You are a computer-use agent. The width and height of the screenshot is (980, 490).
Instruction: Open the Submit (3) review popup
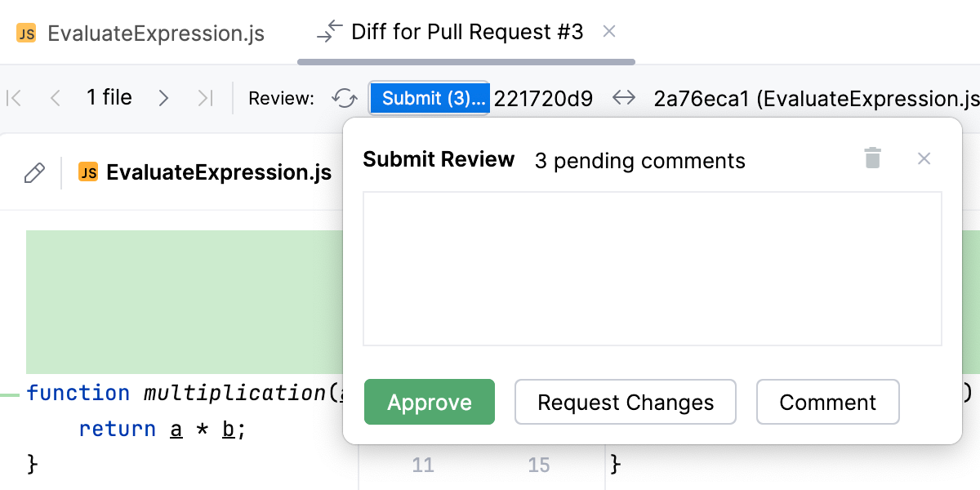[x=430, y=98]
